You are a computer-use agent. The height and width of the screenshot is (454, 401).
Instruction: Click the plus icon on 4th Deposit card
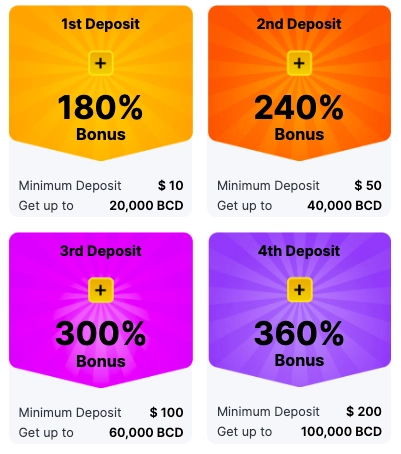tap(299, 289)
